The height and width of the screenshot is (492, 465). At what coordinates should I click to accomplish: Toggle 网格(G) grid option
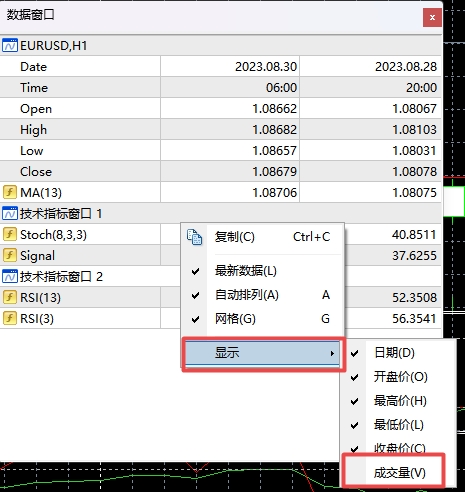click(263, 319)
